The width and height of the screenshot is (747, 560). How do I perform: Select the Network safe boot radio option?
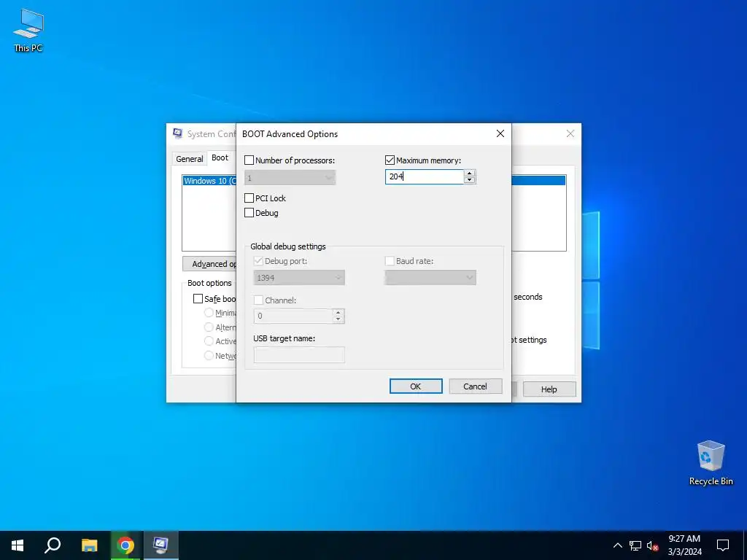[x=209, y=355]
